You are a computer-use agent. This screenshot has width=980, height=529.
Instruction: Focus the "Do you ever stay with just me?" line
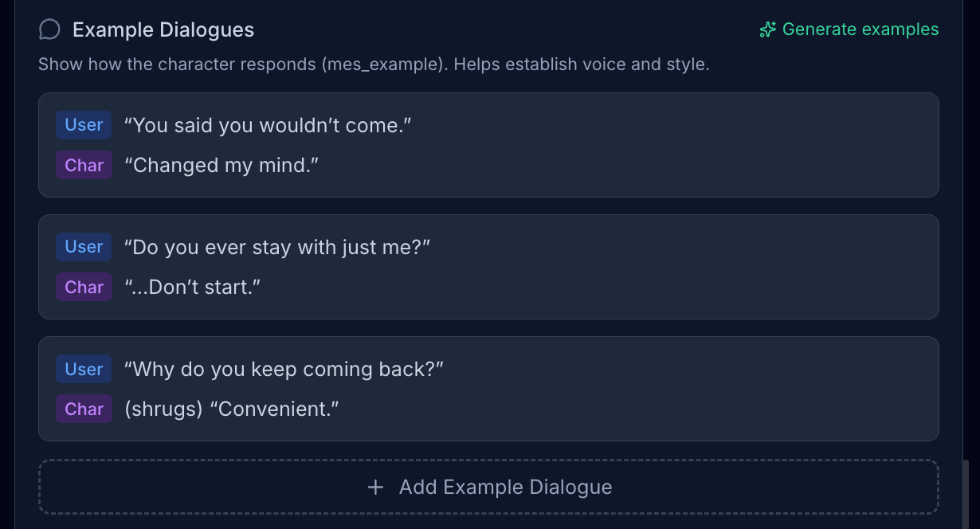click(x=277, y=247)
